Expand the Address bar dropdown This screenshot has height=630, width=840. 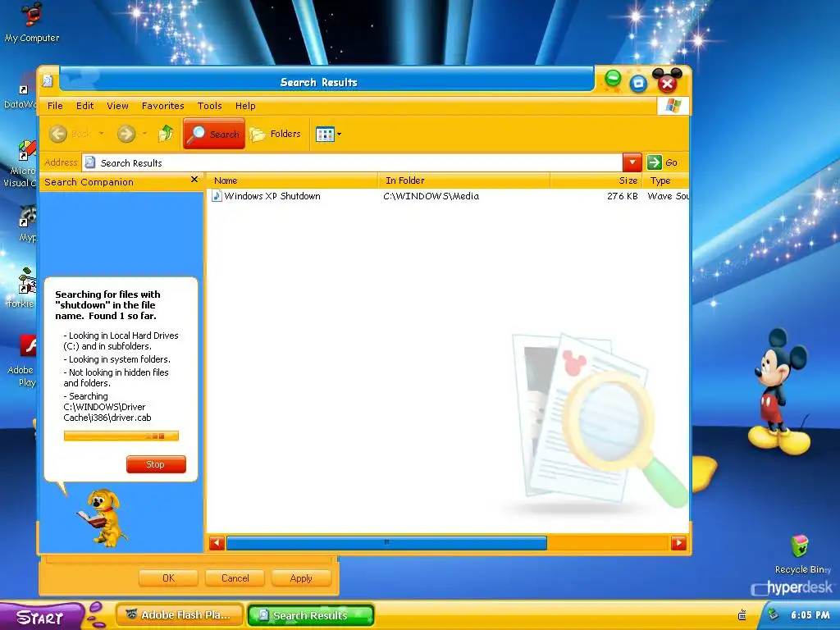coord(632,162)
